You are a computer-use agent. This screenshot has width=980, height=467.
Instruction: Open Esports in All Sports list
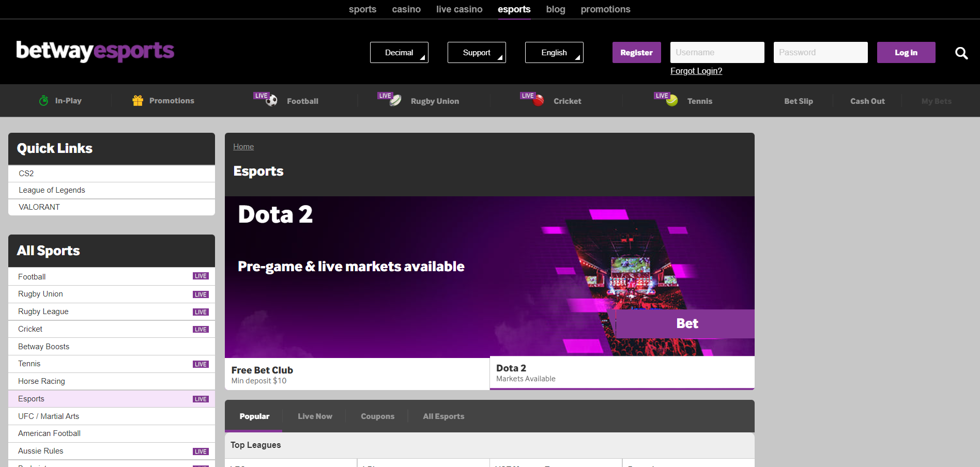point(112,399)
